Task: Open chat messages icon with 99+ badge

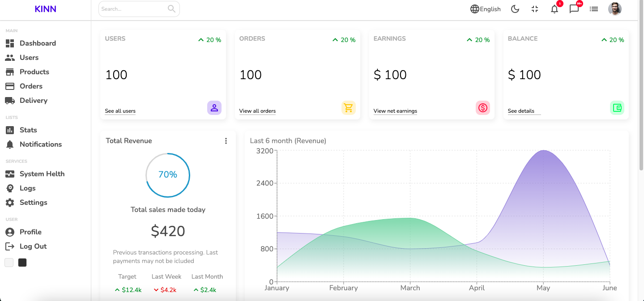Action: pos(574,9)
